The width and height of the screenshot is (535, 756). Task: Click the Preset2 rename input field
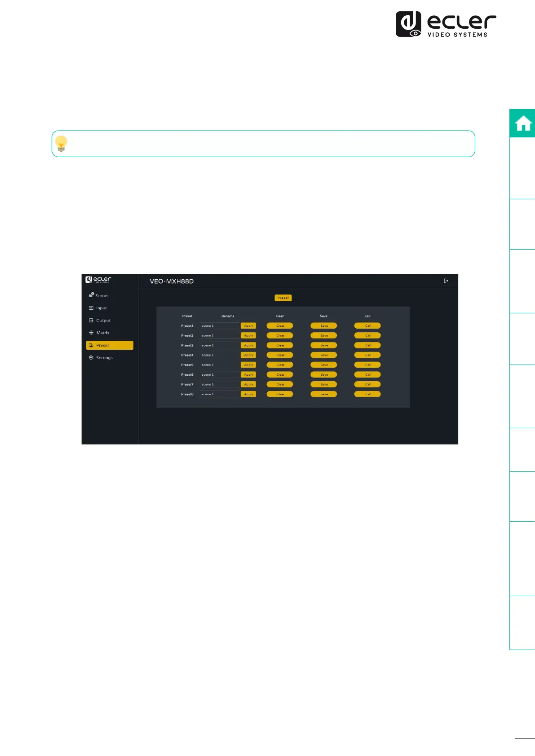tap(220, 336)
